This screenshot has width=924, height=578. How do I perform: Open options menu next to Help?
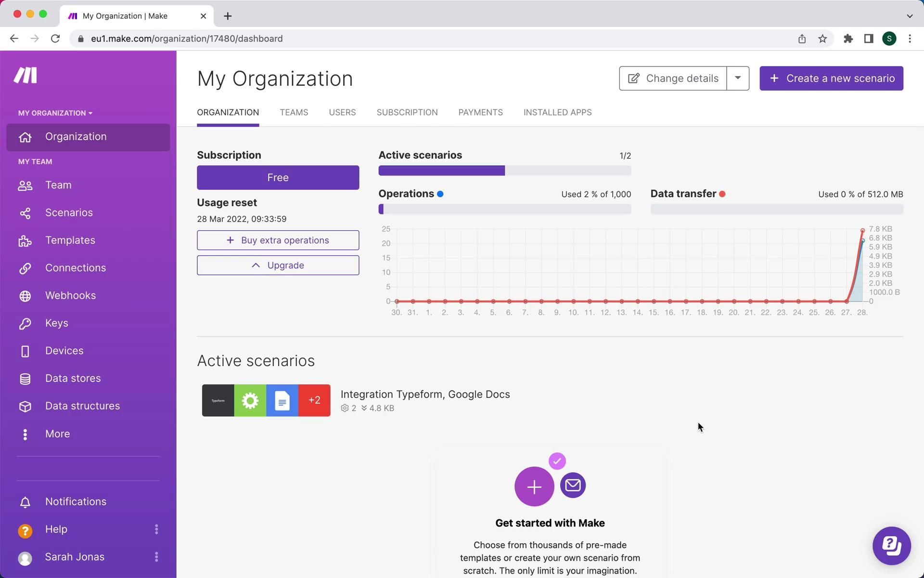click(x=156, y=529)
